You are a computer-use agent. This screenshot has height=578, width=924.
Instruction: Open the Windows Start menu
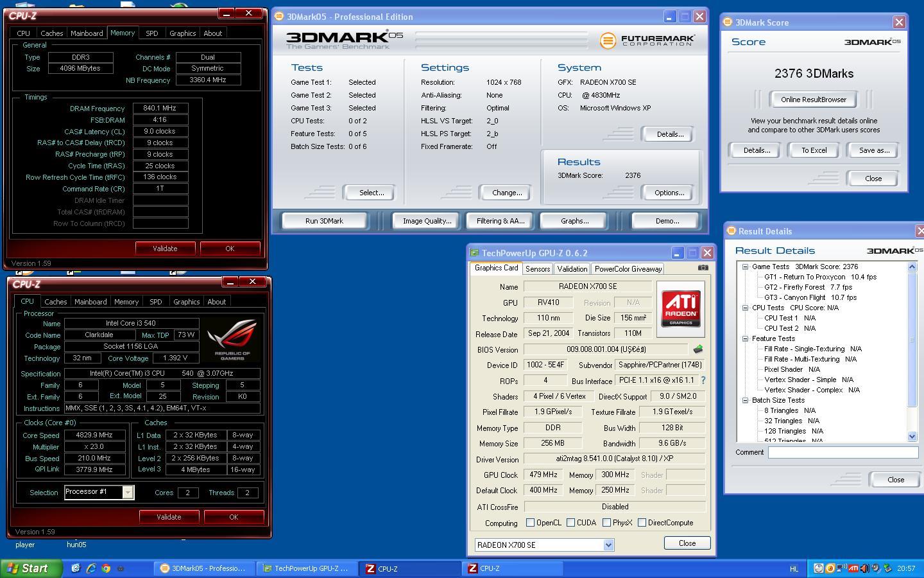31,568
